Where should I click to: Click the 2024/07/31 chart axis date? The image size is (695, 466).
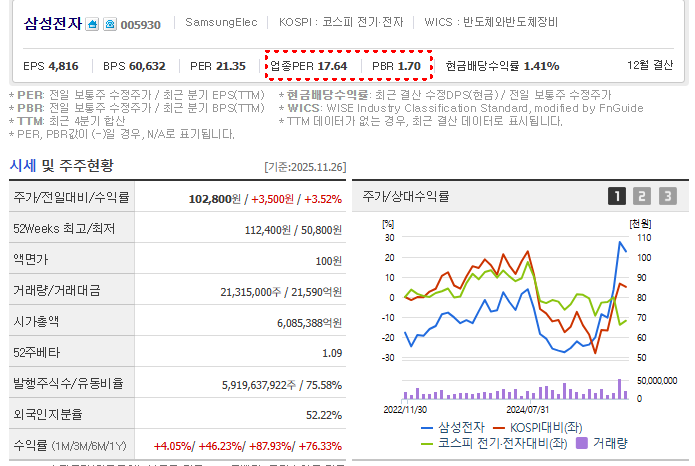click(527, 409)
